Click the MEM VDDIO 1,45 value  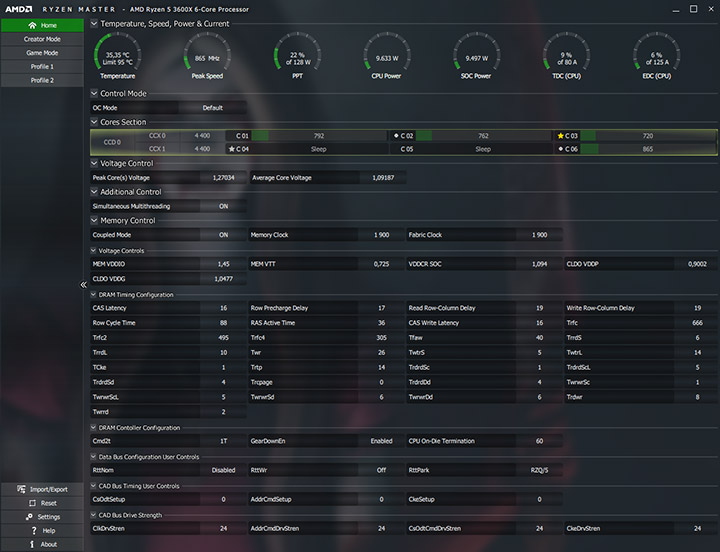click(223, 264)
